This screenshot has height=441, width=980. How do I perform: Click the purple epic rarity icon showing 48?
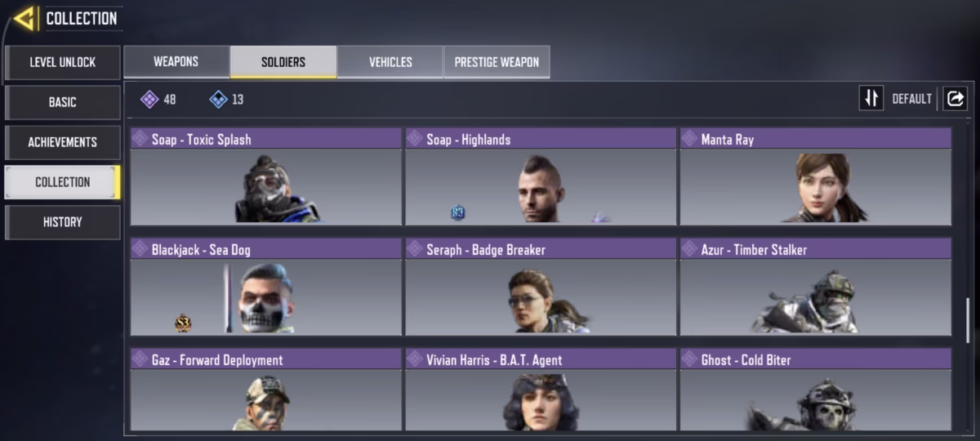pyautogui.click(x=149, y=100)
